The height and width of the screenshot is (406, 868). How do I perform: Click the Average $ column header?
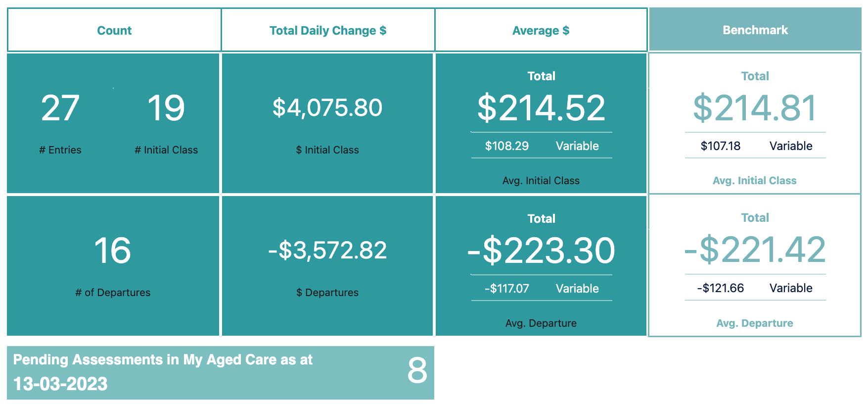541,30
